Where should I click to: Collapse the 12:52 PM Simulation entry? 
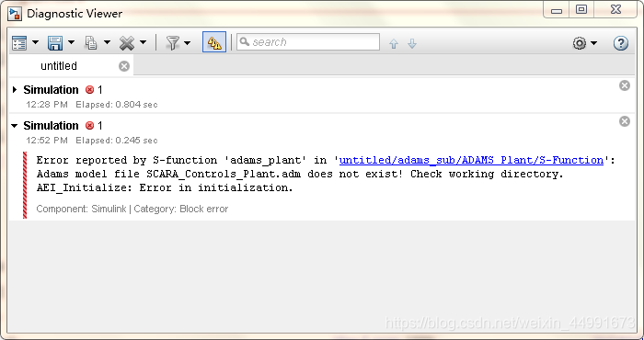pyautogui.click(x=15, y=126)
